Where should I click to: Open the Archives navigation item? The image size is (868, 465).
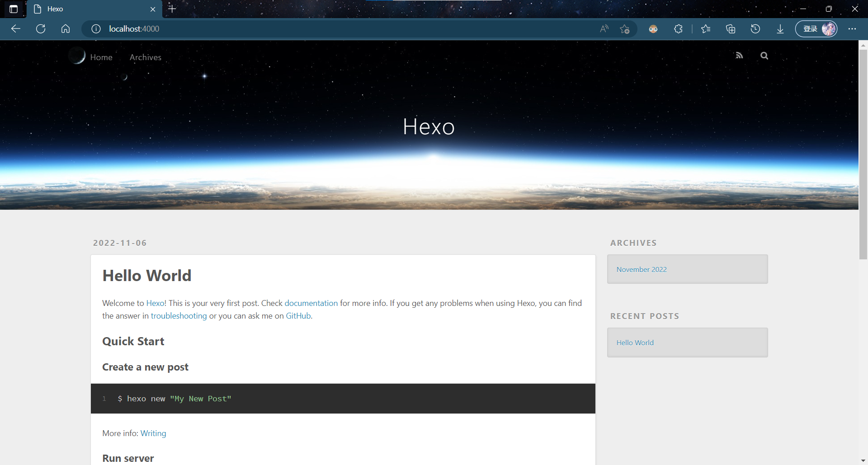pyautogui.click(x=145, y=57)
